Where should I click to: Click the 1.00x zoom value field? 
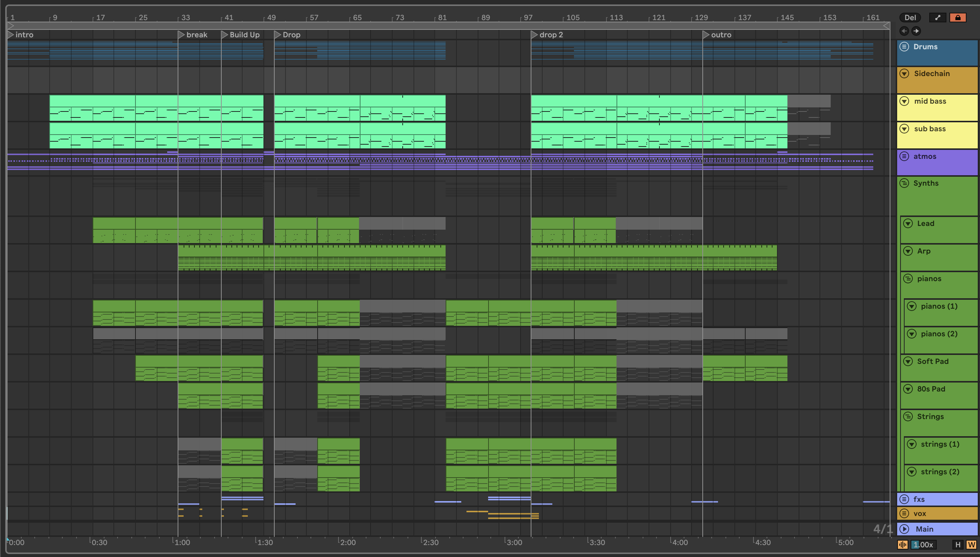click(x=923, y=544)
